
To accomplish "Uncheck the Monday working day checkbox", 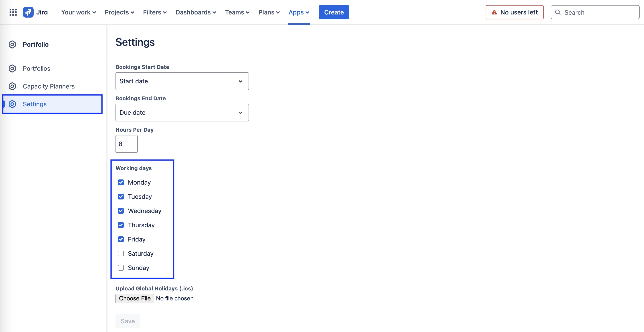I will pyautogui.click(x=121, y=182).
